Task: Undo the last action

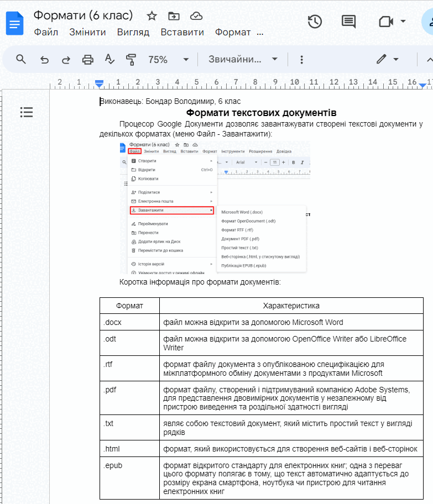Action: [44, 60]
